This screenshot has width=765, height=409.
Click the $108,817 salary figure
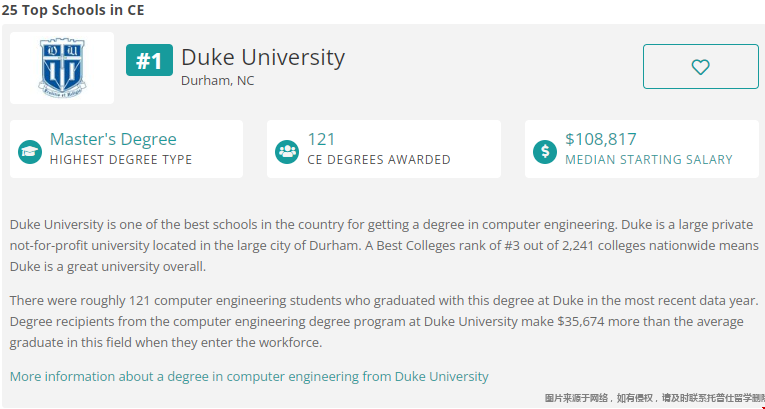[600, 139]
